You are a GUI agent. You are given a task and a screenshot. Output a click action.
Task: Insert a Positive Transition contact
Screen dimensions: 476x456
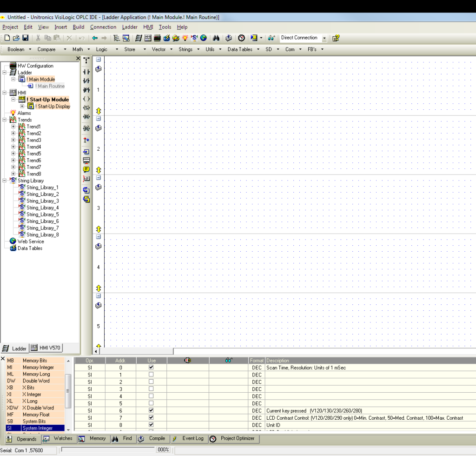coord(86,90)
